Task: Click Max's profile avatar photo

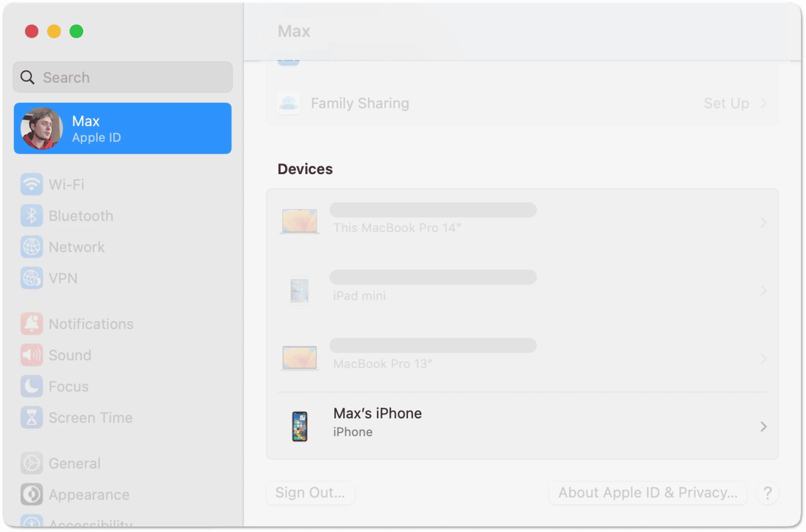Action: [42, 129]
